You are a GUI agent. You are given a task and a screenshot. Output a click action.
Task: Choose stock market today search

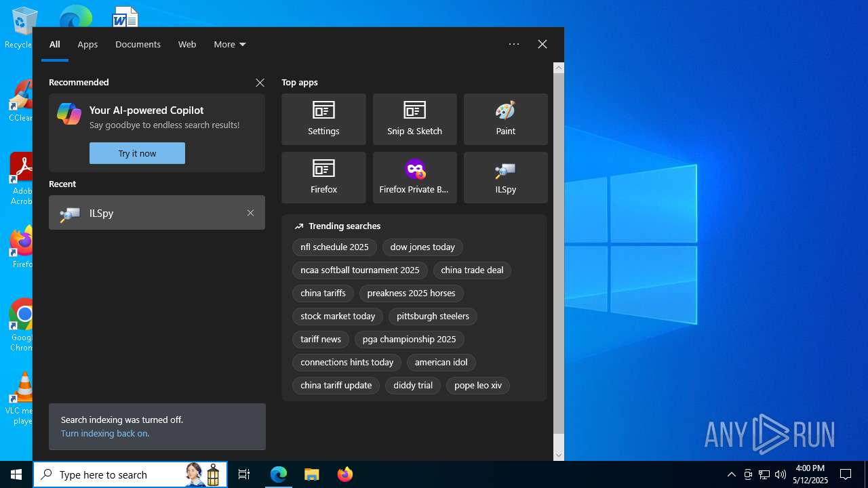(338, 317)
